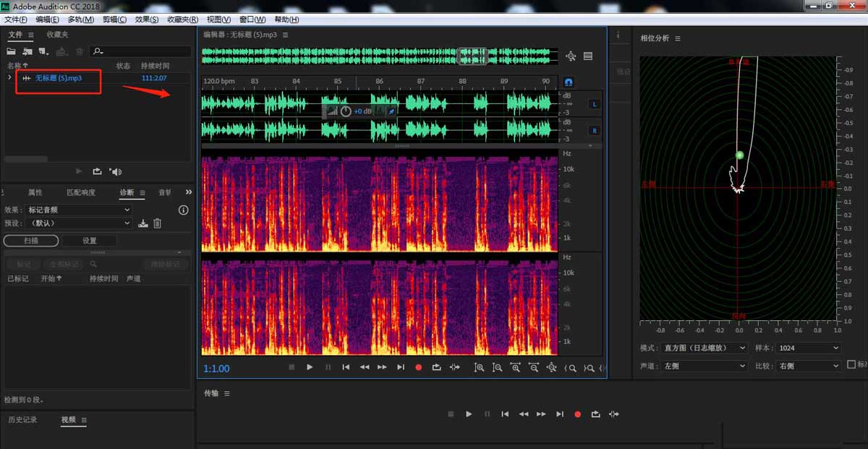
Task: Toggle the R channel enable button
Action: [x=595, y=131]
